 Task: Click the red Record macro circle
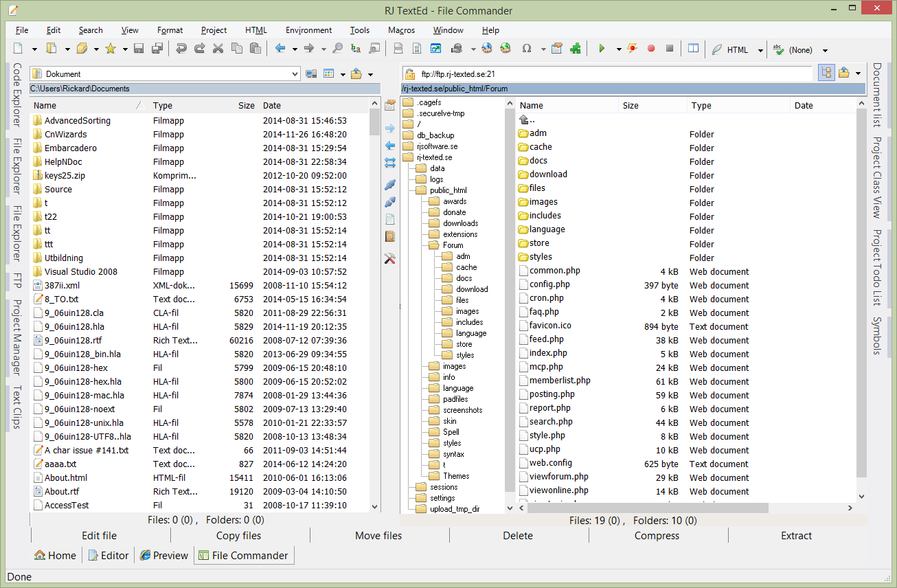[x=650, y=49]
